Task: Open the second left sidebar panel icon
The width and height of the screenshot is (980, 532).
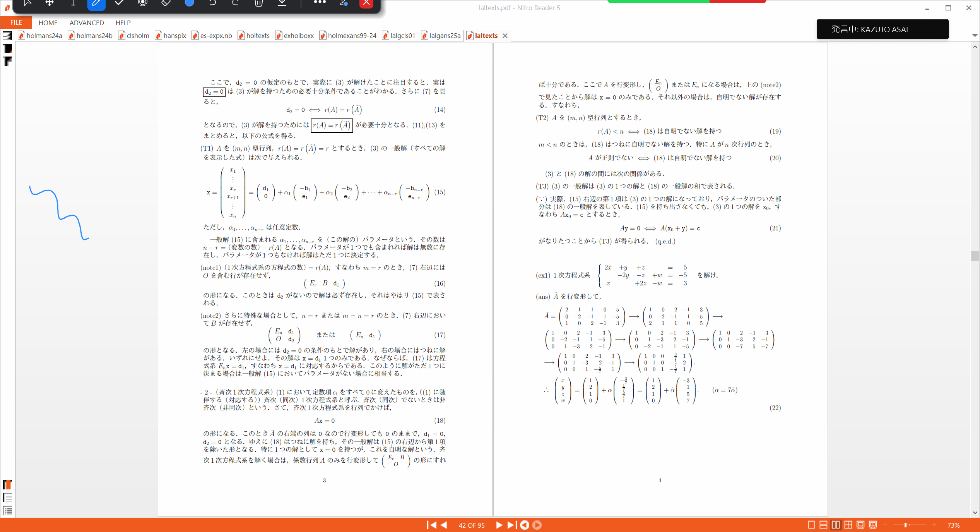Action: (7, 48)
